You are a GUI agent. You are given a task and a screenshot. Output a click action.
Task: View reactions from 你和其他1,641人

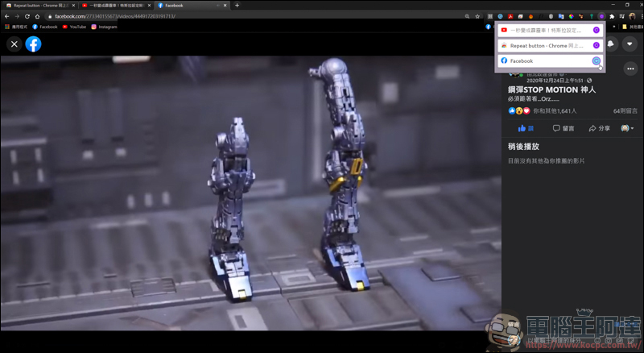[555, 110]
